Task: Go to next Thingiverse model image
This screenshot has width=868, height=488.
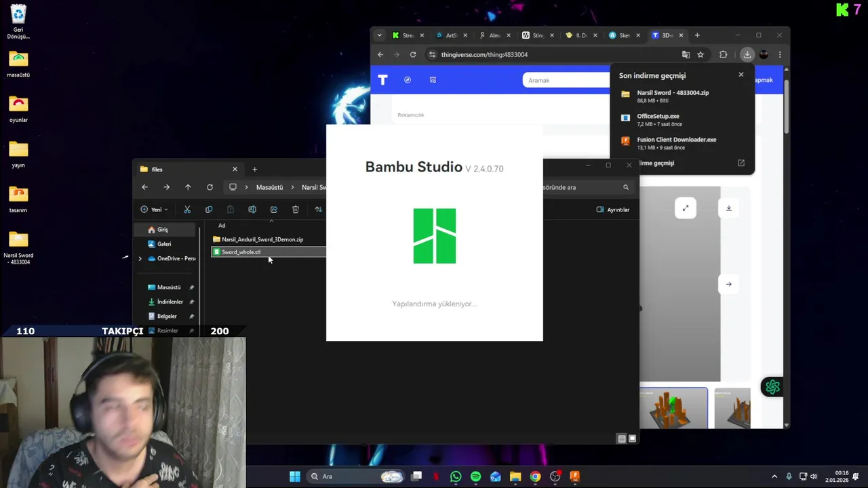Action: (x=729, y=284)
